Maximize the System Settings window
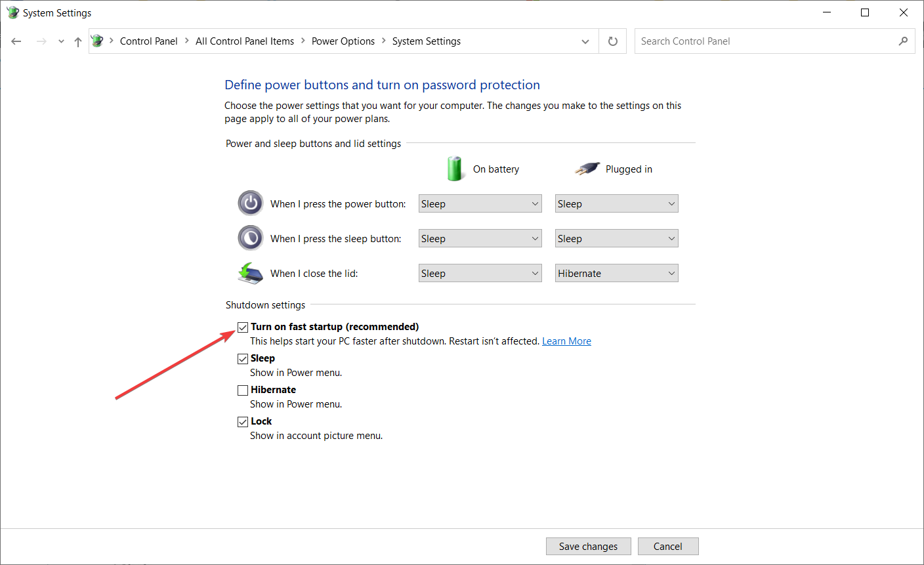The width and height of the screenshot is (924, 565). pos(865,12)
